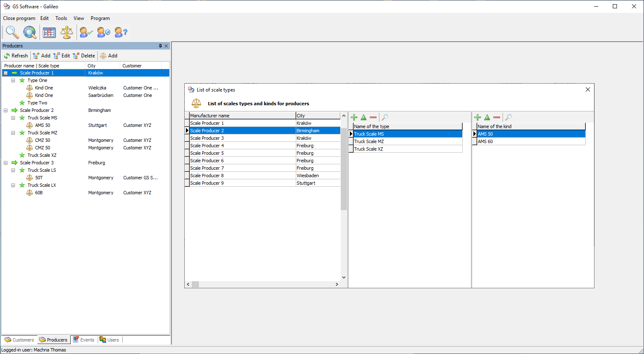
Task: Click the magnifying glass search toolbar icon
Action: 12,32
